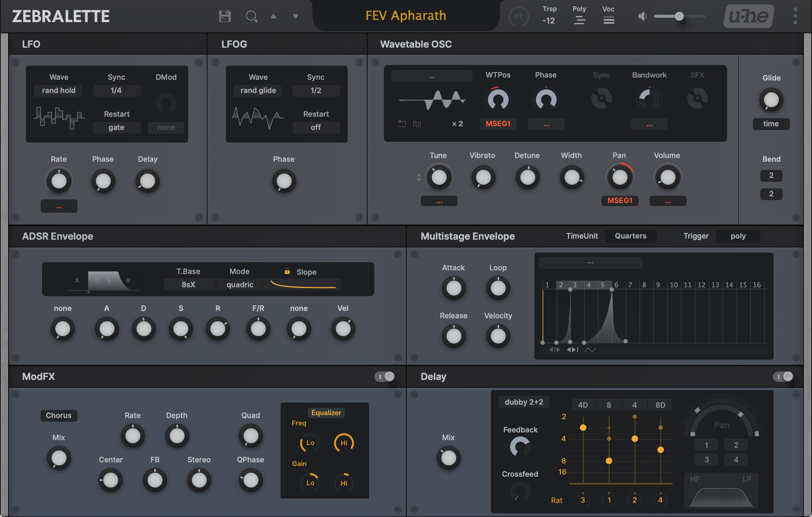Adjust the master output volume slider
812x517 pixels.
pyautogui.click(x=679, y=16)
